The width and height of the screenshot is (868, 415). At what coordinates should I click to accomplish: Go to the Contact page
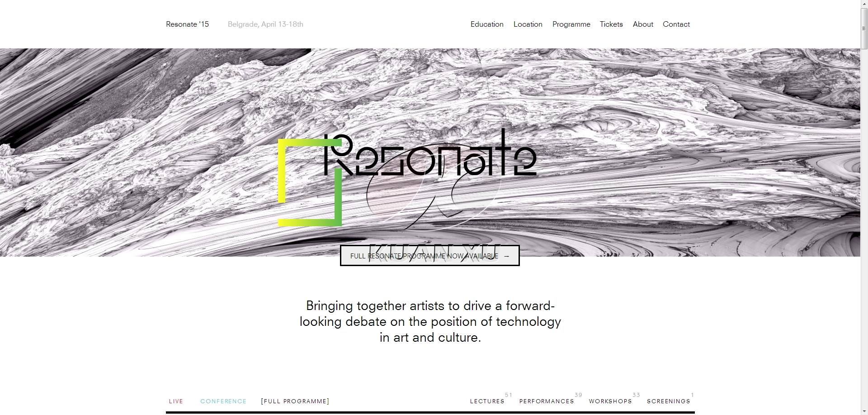click(676, 24)
